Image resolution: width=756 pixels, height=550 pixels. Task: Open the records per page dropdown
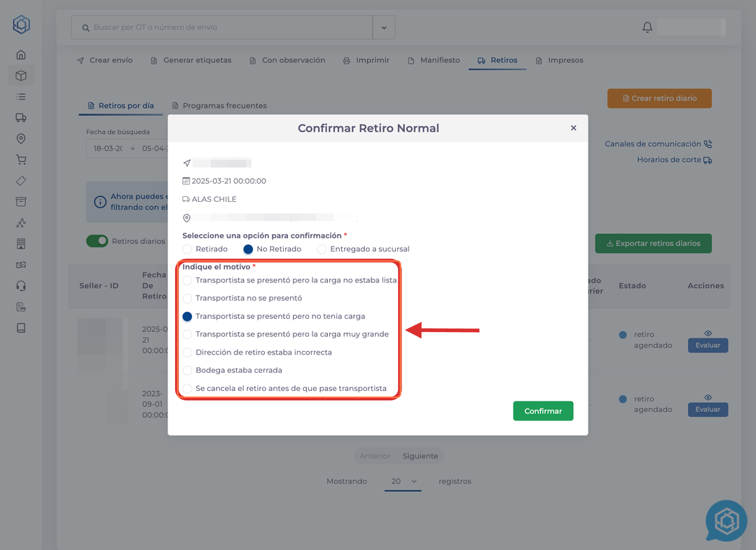[404, 481]
